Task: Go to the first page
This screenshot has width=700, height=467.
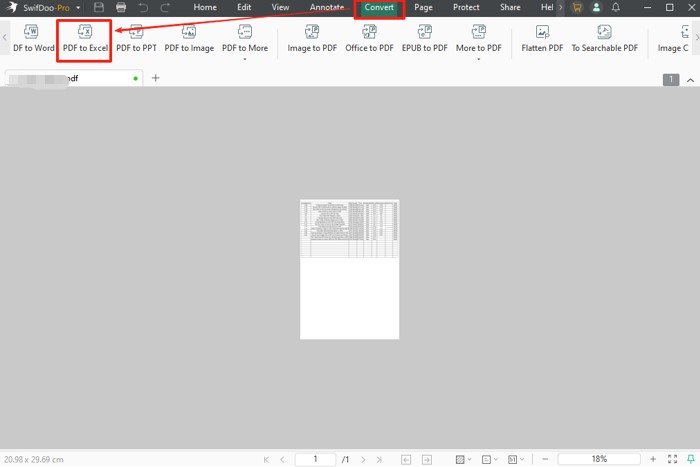Action: (x=266, y=459)
